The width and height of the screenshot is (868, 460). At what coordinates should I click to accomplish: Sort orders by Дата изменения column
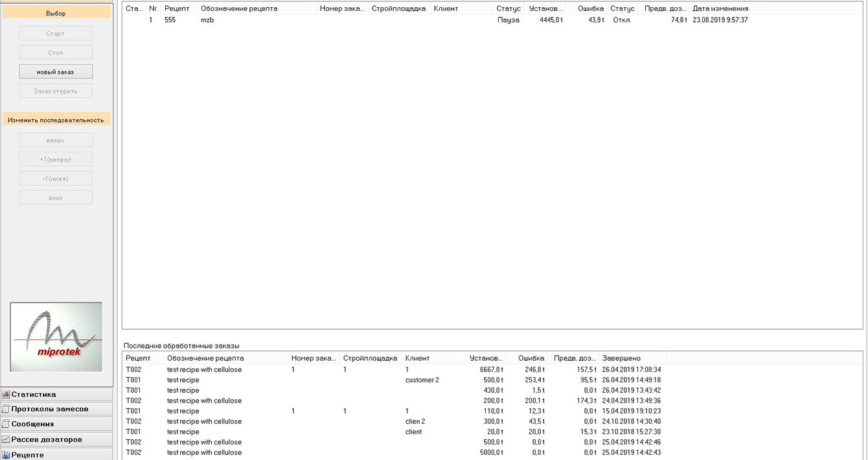[720, 8]
